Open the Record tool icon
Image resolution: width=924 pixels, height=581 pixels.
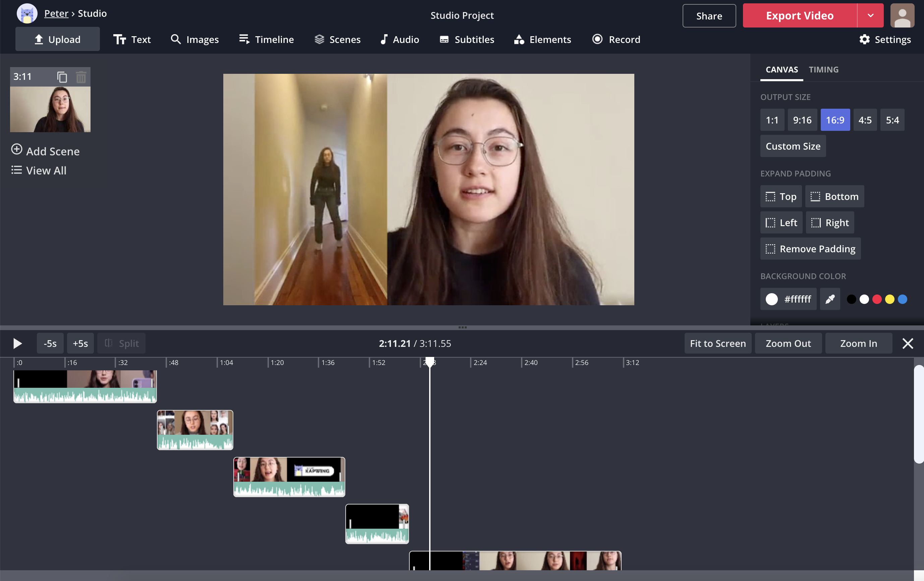[x=597, y=40]
